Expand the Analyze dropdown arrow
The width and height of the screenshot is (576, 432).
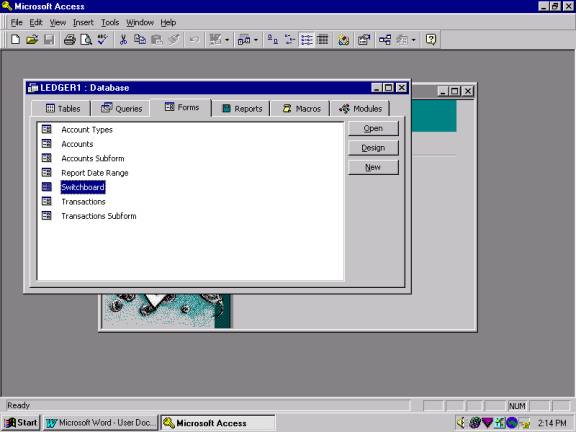click(256, 40)
